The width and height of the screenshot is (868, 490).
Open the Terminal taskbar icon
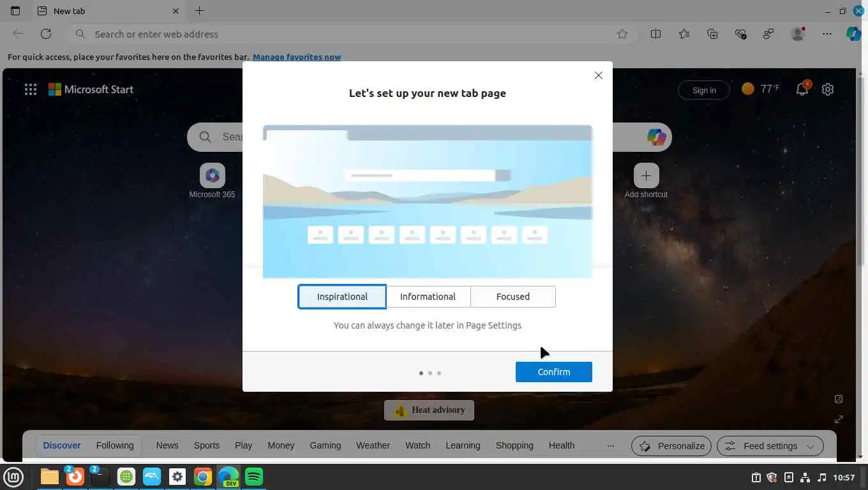click(100, 476)
